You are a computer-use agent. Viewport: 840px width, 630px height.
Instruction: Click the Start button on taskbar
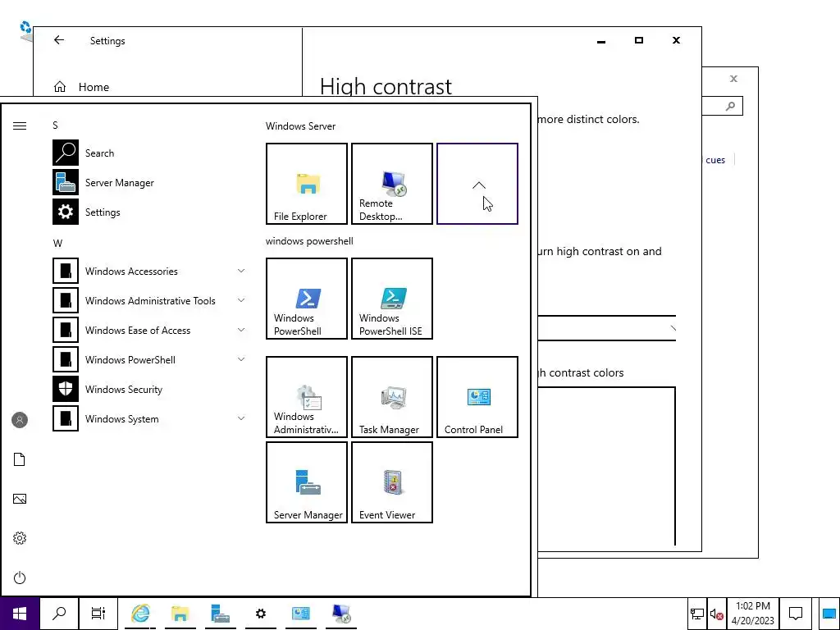tap(20, 614)
